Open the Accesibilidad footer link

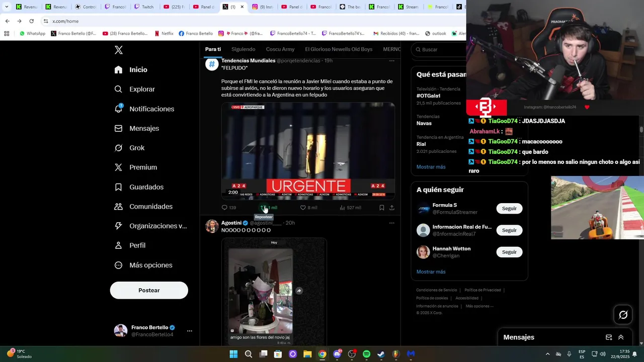tap(467, 298)
